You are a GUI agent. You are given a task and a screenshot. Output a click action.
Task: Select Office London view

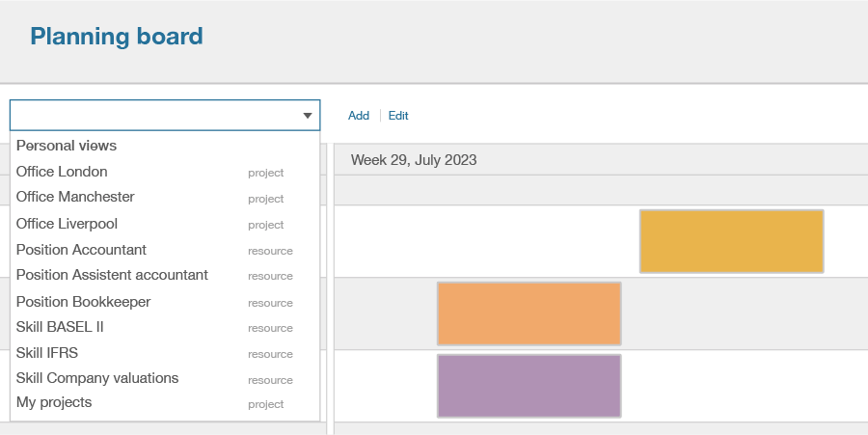click(165, 172)
